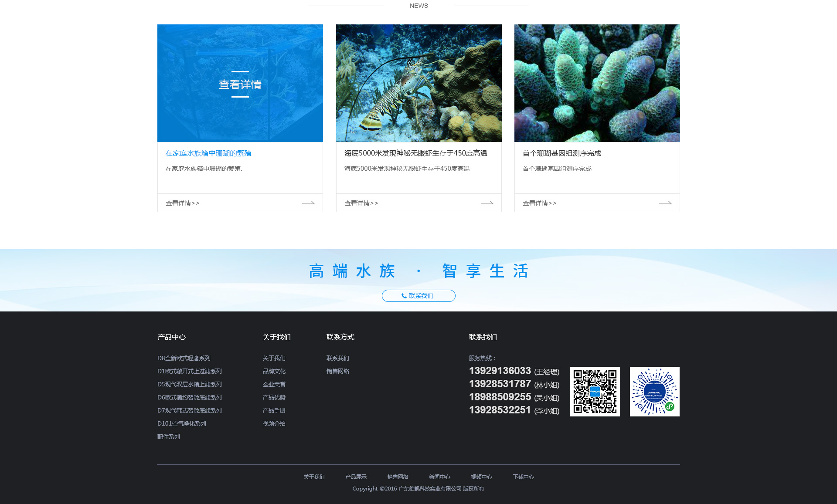Open 销售网络 under 联系方式
This screenshot has height=504, width=837.
point(337,371)
